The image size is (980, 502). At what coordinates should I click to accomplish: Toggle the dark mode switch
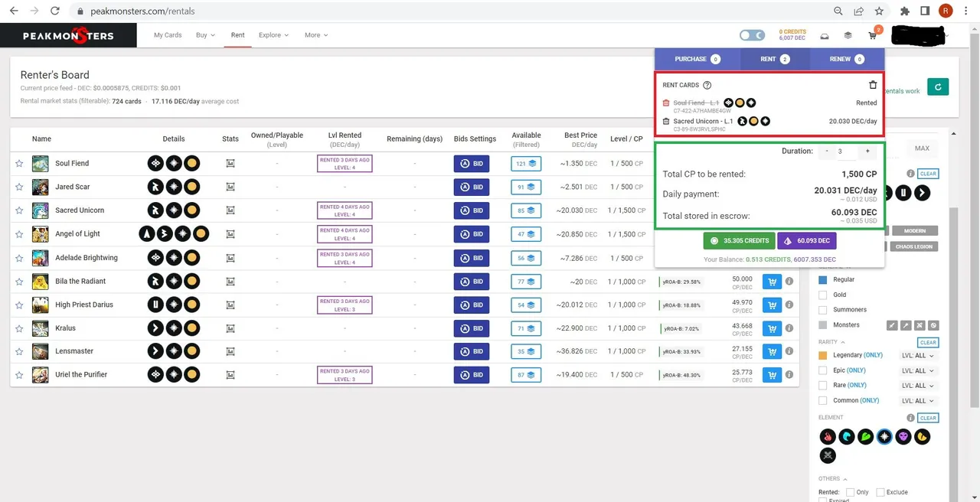pos(752,35)
